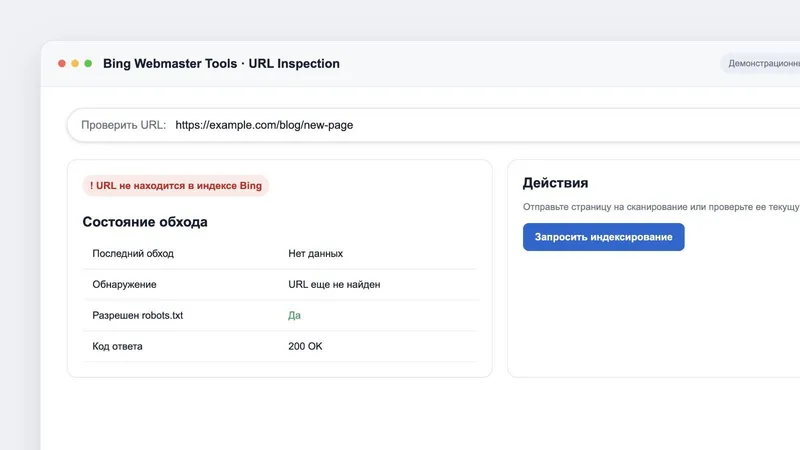Screen dimensions: 800x450
Task: Select the green Да value
Action: pyautogui.click(x=294, y=315)
